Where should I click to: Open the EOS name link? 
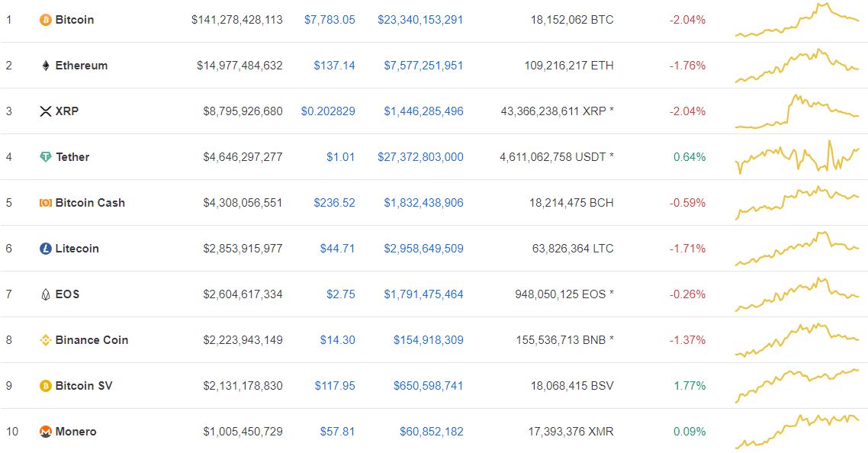click(68, 294)
